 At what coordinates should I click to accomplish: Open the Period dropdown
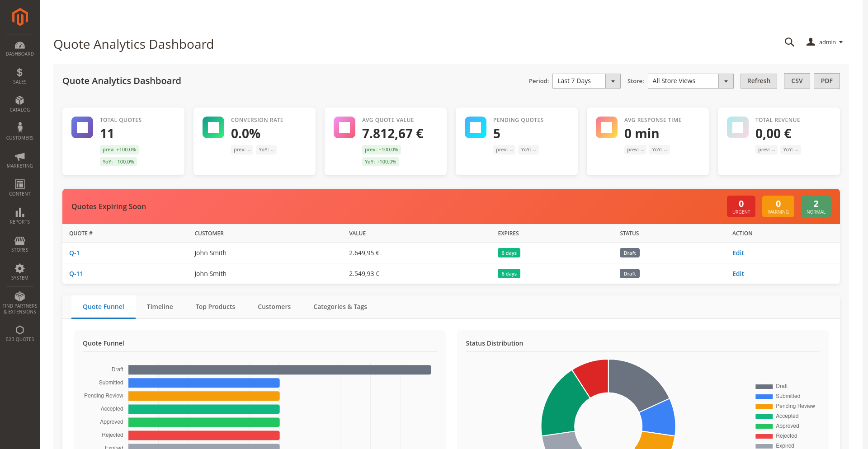tap(586, 81)
